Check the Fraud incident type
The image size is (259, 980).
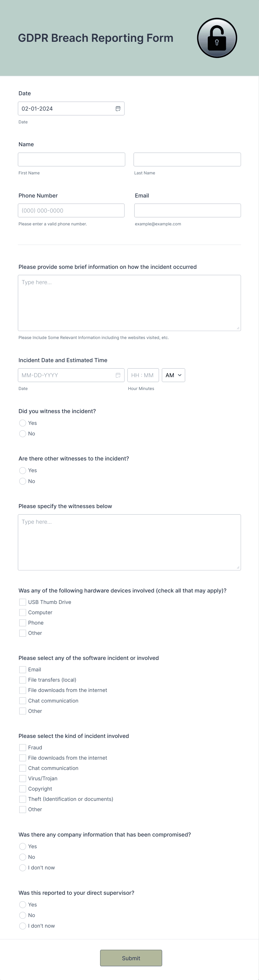coord(23,747)
